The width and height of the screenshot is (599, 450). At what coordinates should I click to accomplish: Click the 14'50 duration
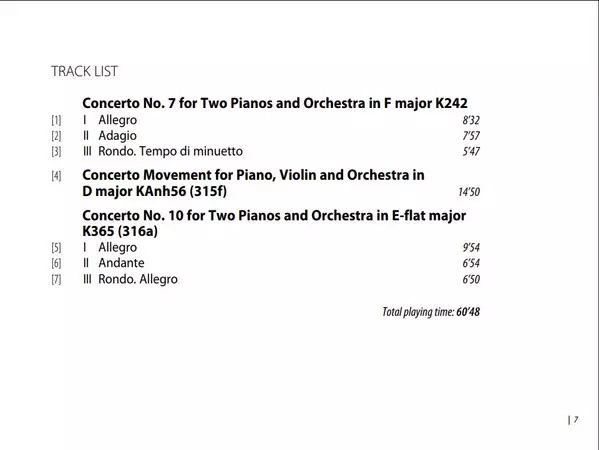(x=469, y=192)
